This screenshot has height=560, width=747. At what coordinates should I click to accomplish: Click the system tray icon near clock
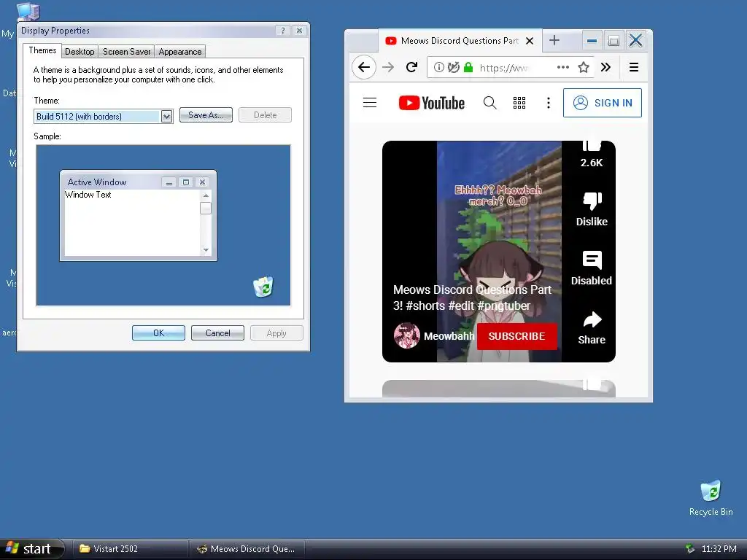click(690, 549)
